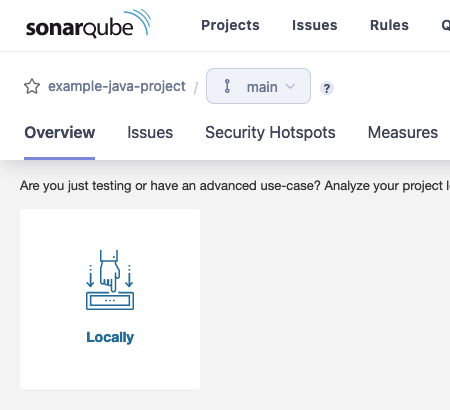Favorite the project with the star icon
Image resolution: width=450 pixels, height=410 pixels.
[x=32, y=87]
